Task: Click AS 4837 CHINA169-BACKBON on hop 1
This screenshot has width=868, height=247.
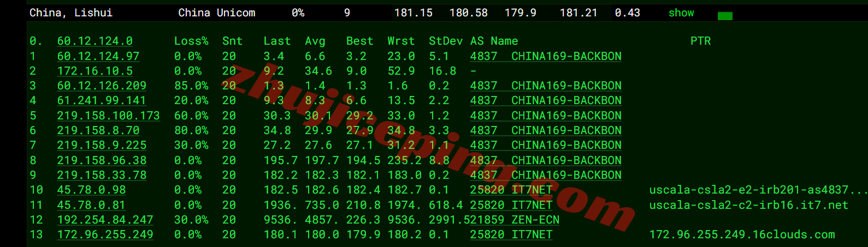Action: coord(546,56)
